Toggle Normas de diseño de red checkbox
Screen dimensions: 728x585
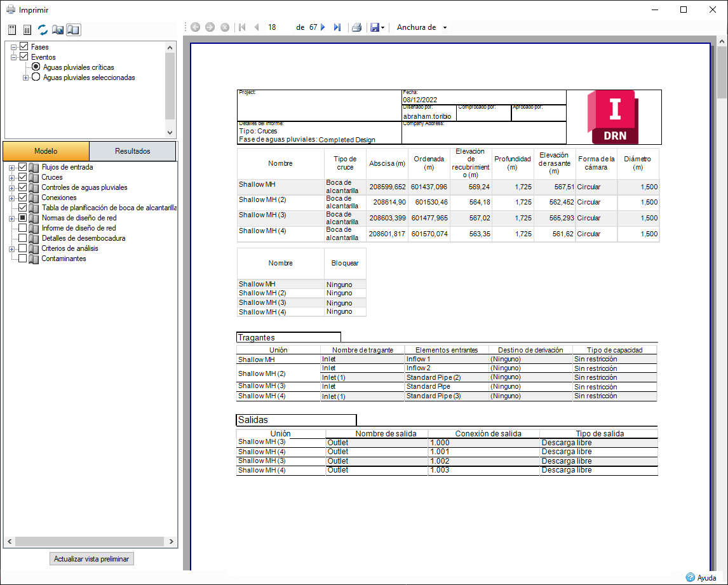(x=22, y=218)
